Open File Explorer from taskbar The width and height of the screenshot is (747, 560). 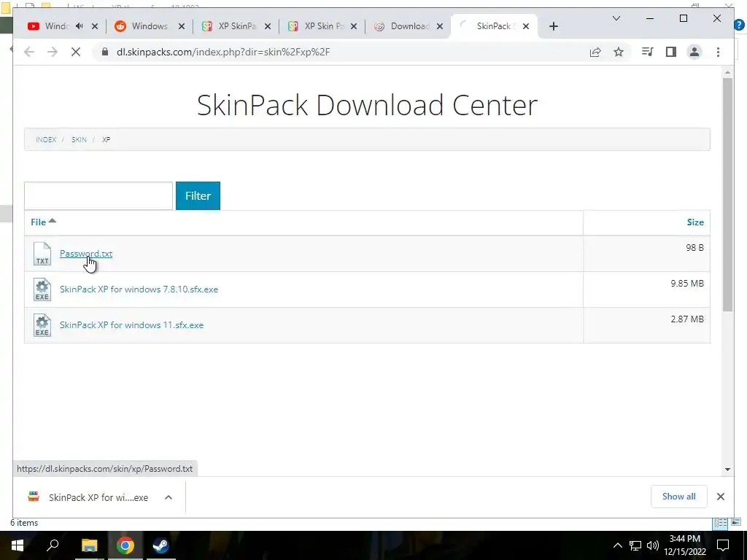click(89, 545)
